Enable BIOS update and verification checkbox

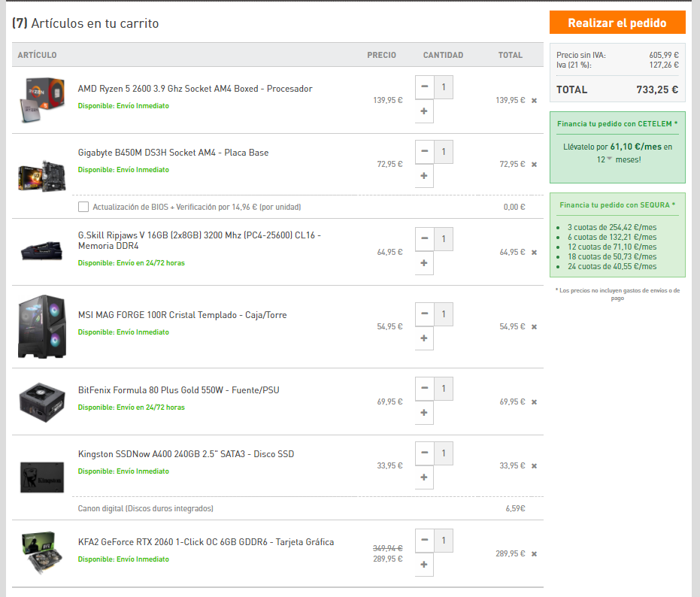coord(83,207)
